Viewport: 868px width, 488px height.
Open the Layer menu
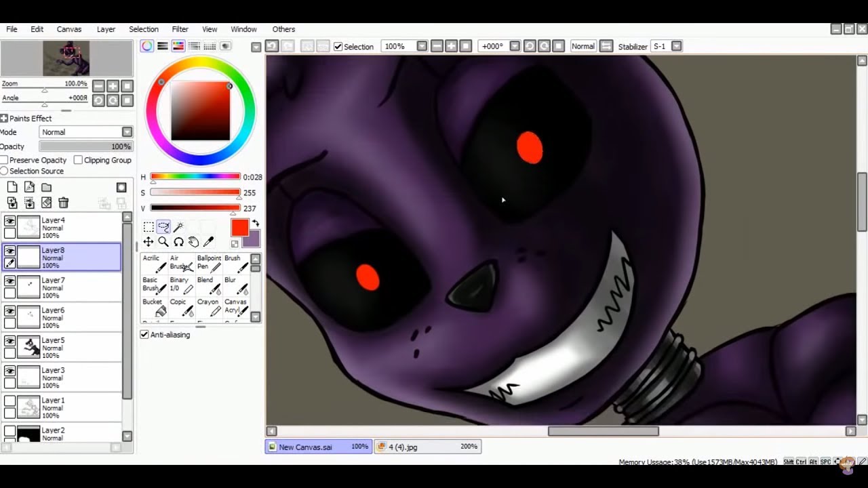click(106, 29)
